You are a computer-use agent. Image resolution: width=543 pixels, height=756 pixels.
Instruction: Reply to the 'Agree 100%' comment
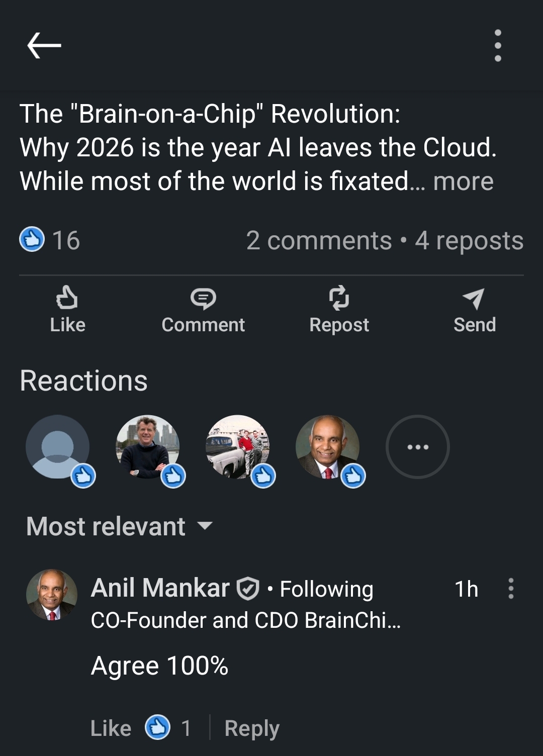tap(252, 728)
